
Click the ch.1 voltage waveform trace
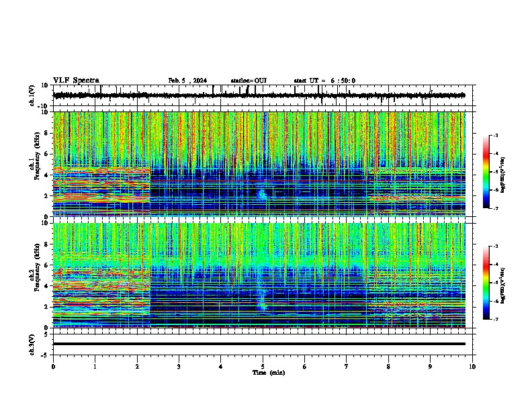pos(259,95)
